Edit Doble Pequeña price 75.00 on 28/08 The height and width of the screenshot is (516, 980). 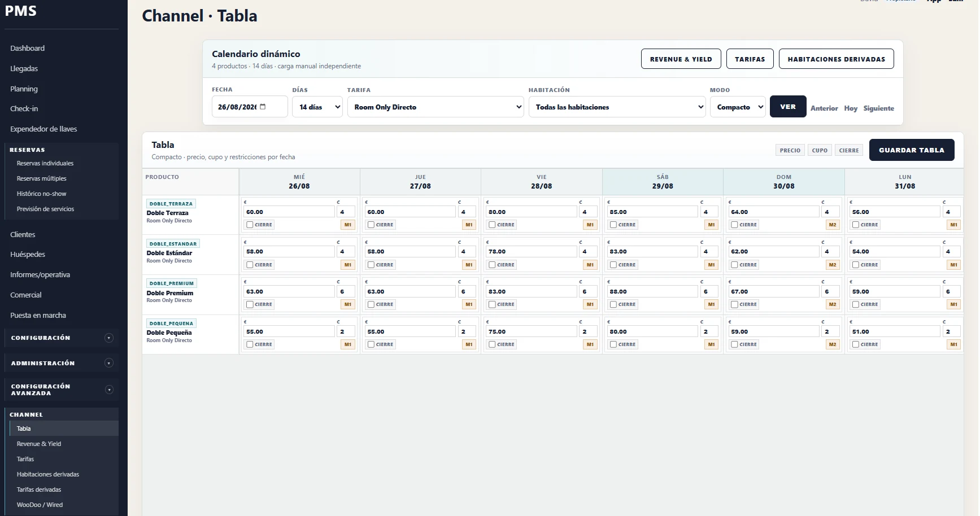(x=532, y=332)
